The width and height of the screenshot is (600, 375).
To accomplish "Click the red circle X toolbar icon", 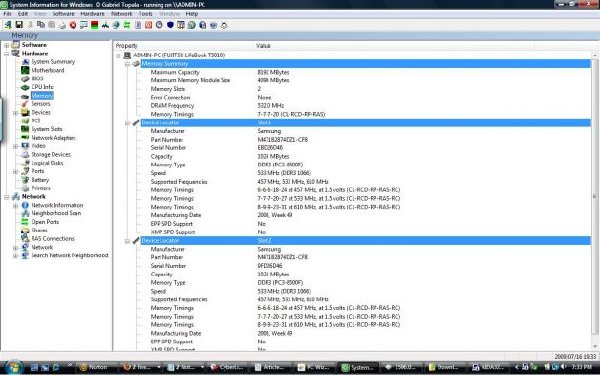I will (x=73, y=25).
